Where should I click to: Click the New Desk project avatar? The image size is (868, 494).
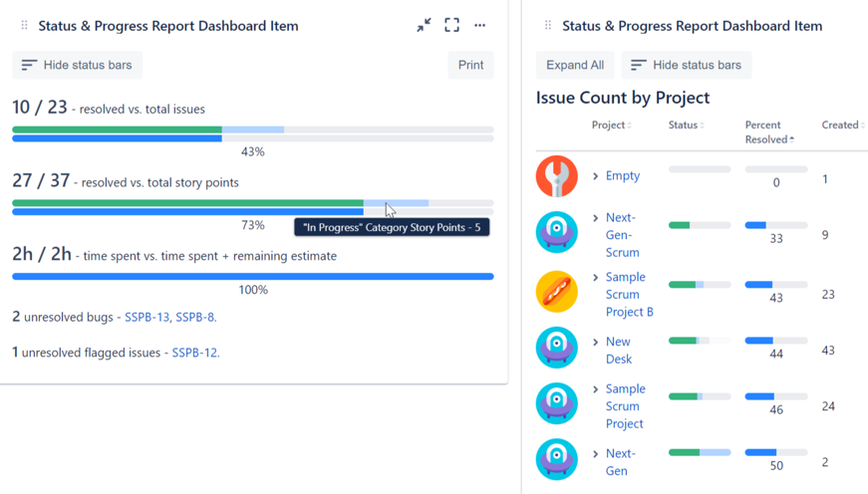coord(556,348)
